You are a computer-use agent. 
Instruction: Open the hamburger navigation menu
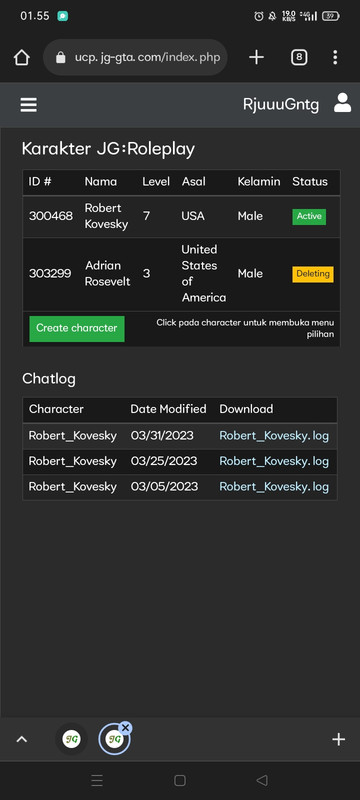pos(29,105)
